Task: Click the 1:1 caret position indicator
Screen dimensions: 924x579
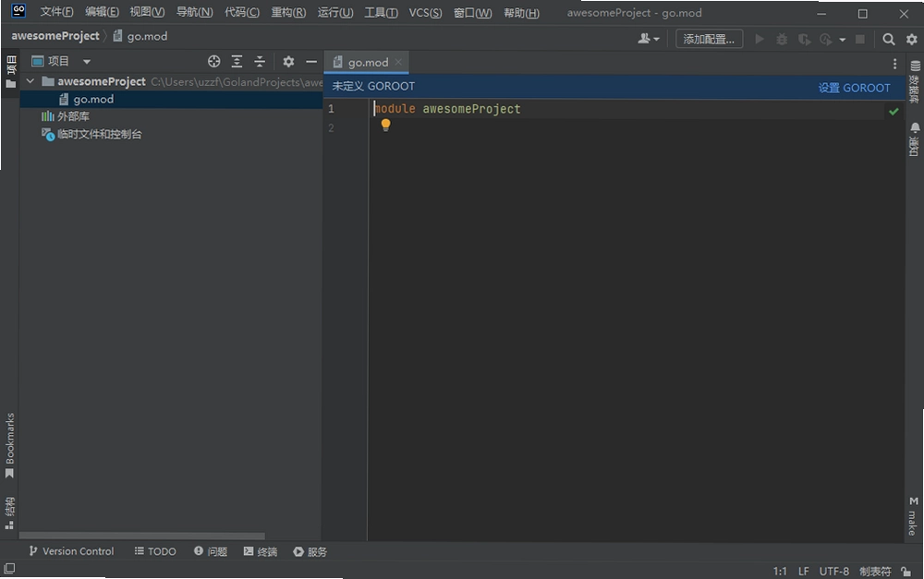Action: pyautogui.click(x=780, y=572)
